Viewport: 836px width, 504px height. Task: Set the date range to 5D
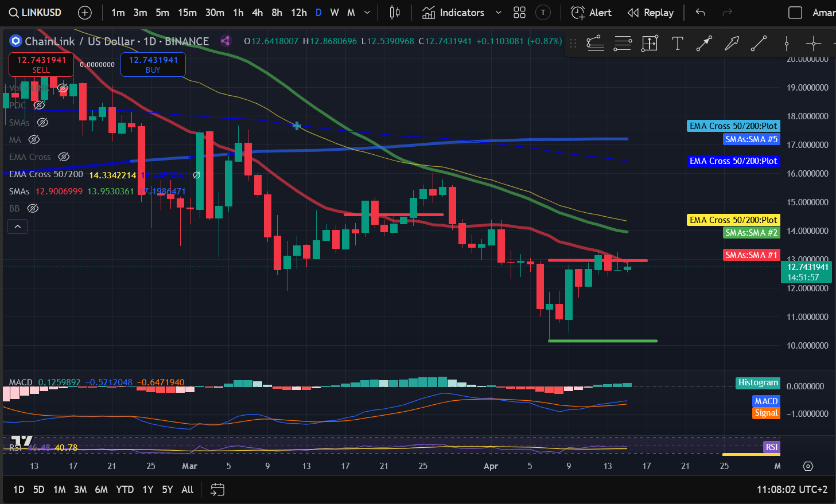(x=38, y=490)
